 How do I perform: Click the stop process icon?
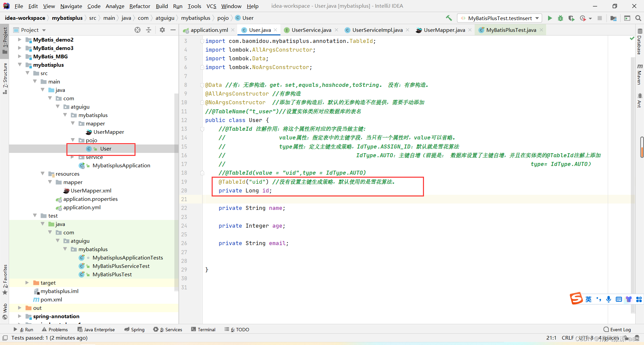(x=600, y=18)
